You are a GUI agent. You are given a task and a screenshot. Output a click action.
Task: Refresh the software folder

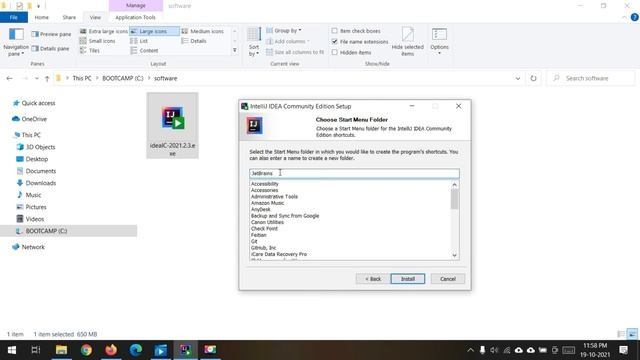point(533,78)
